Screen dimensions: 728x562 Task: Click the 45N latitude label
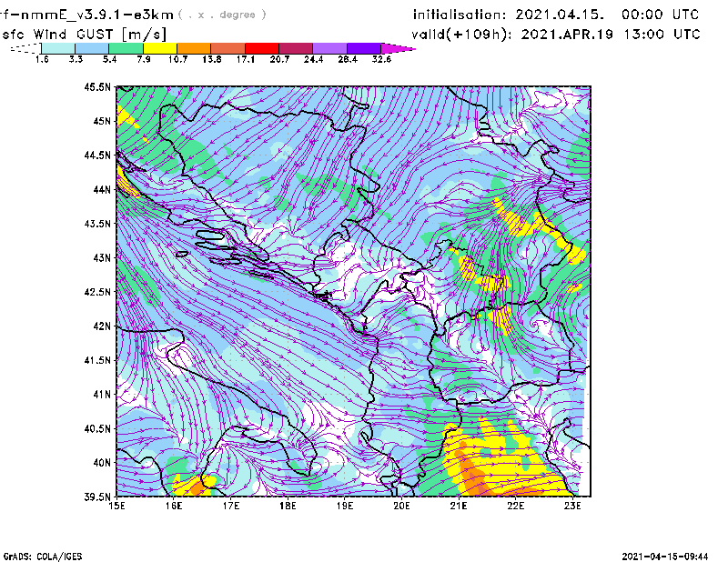tap(102, 121)
